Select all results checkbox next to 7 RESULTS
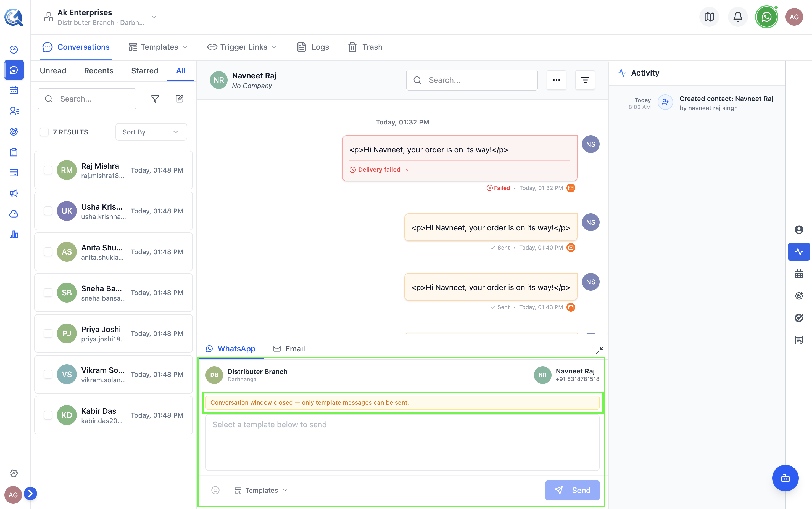The width and height of the screenshot is (812, 509). click(44, 132)
